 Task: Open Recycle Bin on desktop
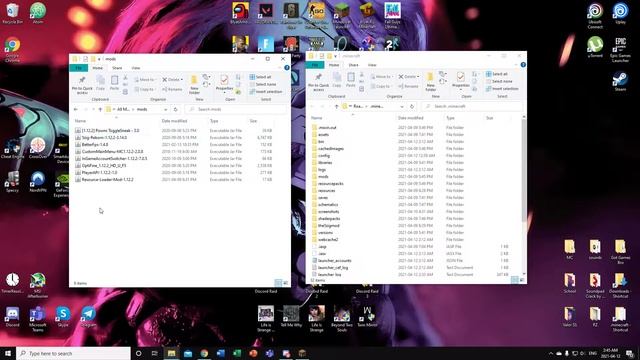click(13, 13)
